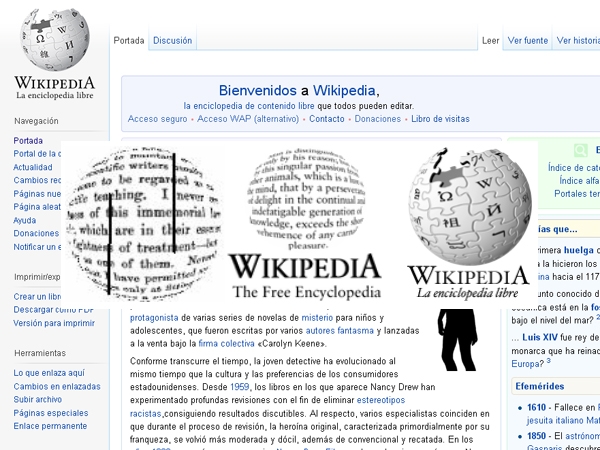This screenshot has width=600, height=450.
Task: Click the 1959 year link
Action: pyautogui.click(x=240, y=387)
